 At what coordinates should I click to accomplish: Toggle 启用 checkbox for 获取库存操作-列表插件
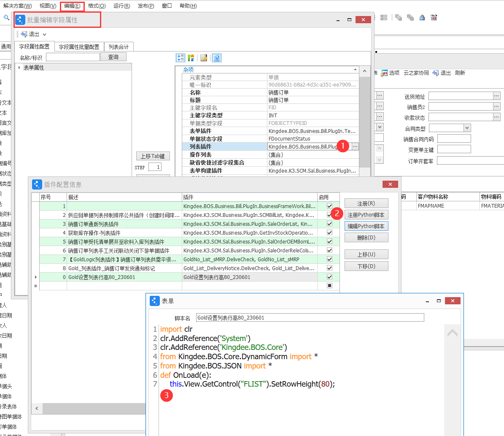pos(329,232)
